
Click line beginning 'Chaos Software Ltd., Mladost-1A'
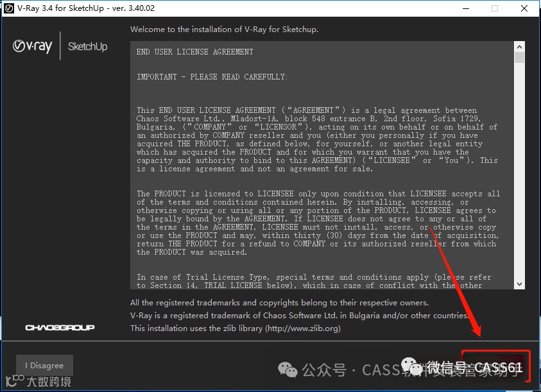308,119
